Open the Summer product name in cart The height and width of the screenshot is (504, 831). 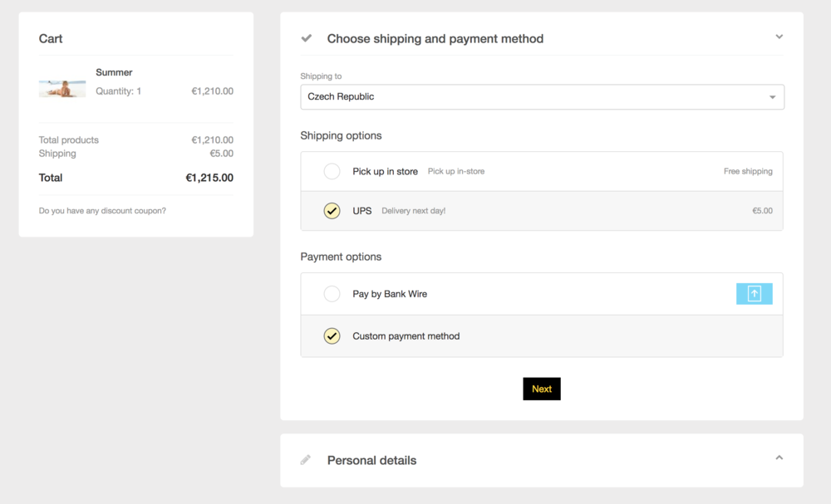click(114, 72)
